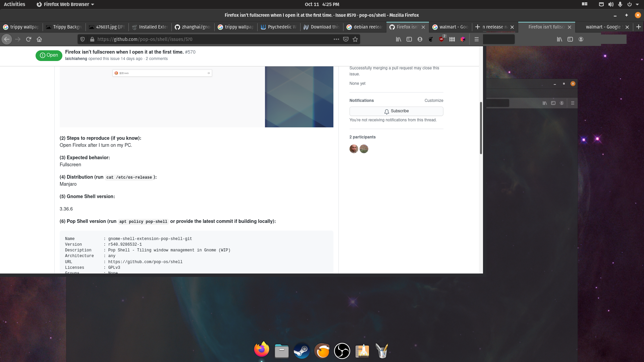Toggle tiling icon in the top panel
This screenshot has width=644, height=362.
(585, 4)
